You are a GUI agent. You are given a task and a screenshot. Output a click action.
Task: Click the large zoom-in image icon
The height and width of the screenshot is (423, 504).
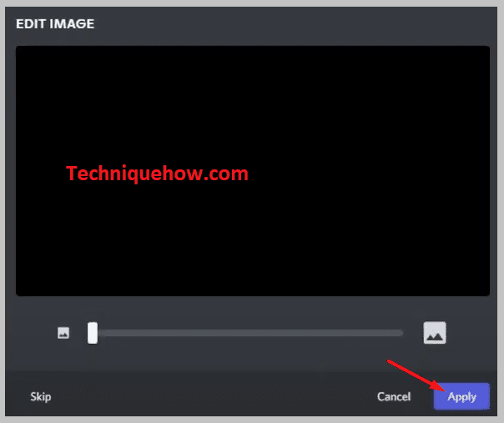click(x=435, y=333)
